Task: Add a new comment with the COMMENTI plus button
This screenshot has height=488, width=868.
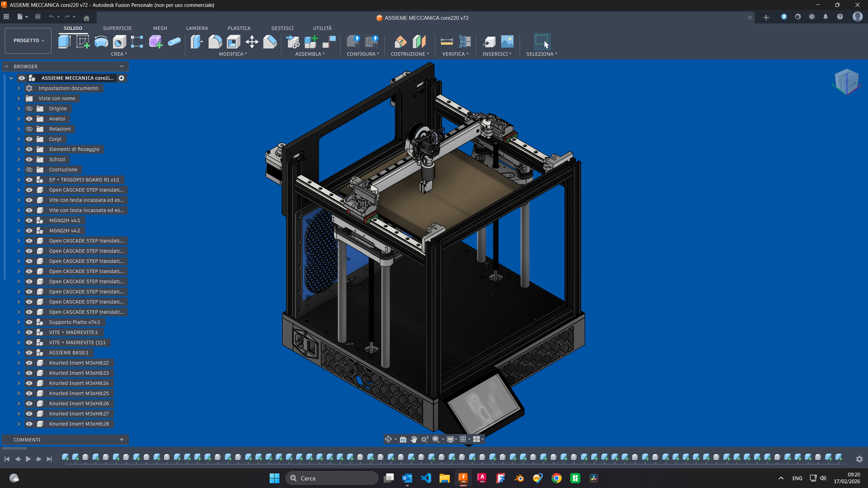Action: point(122,439)
